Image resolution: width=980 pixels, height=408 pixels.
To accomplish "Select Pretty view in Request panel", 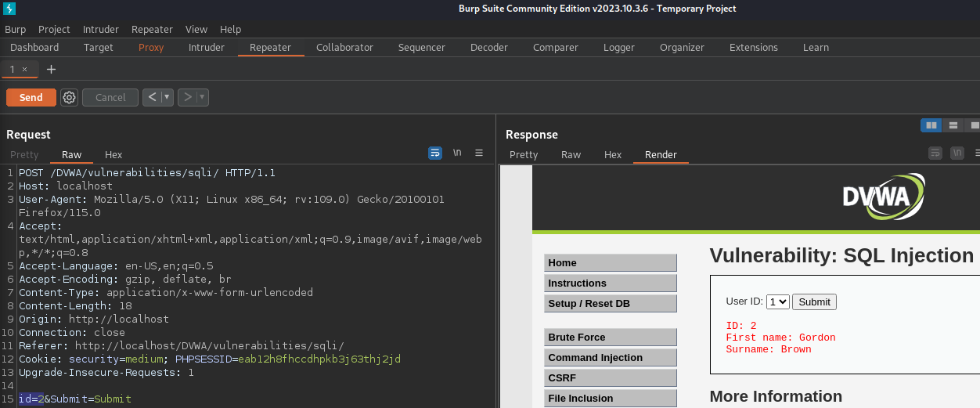I will click(x=24, y=154).
